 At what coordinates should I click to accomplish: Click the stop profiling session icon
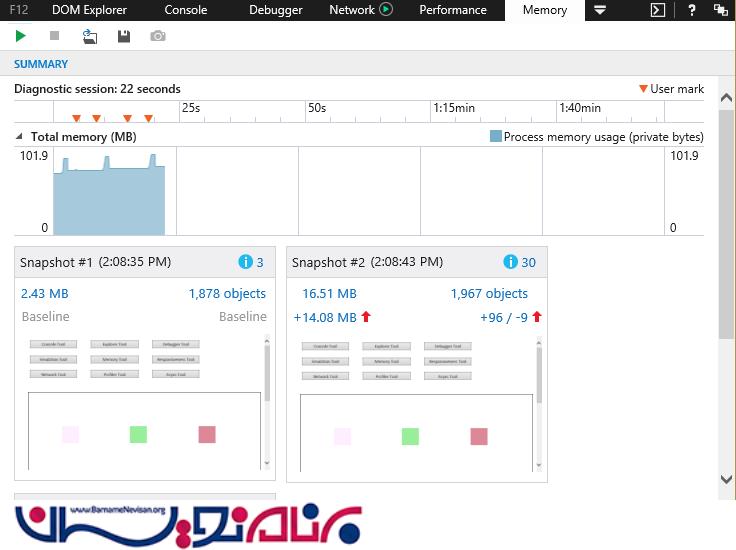(55, 36)
